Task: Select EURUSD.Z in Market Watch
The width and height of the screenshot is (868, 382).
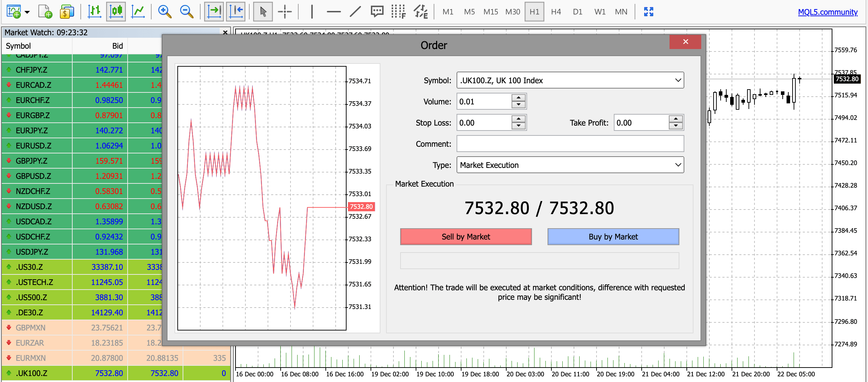Action: (x=82, y=146)
